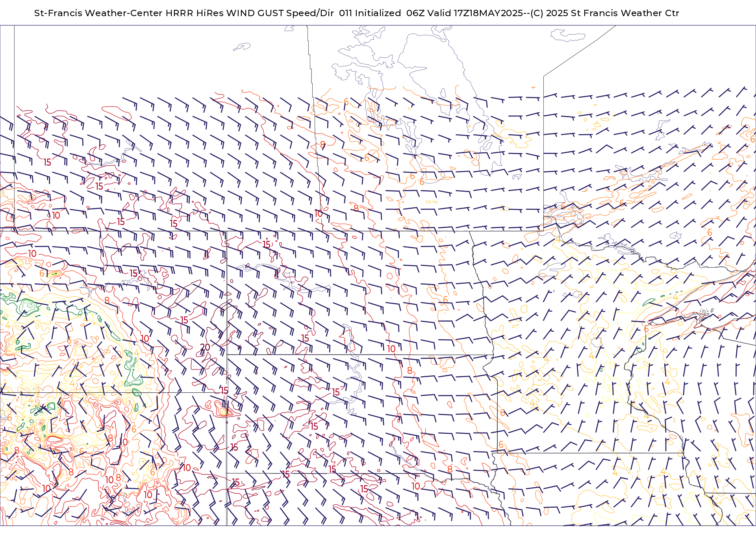This screenshot has height=551, width=756.
Task: Click the "WIND GUST Speed/Dir" title text
Action: (280, 13)
